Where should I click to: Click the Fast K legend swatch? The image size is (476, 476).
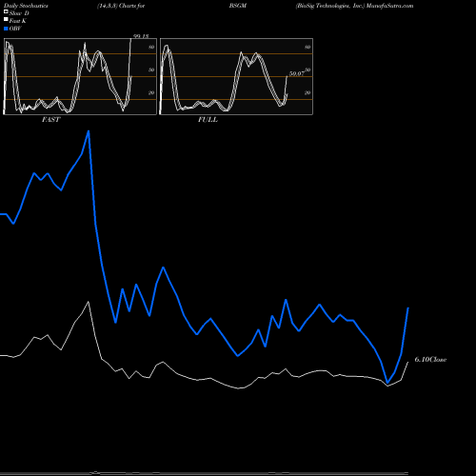(x=6, y=20)
